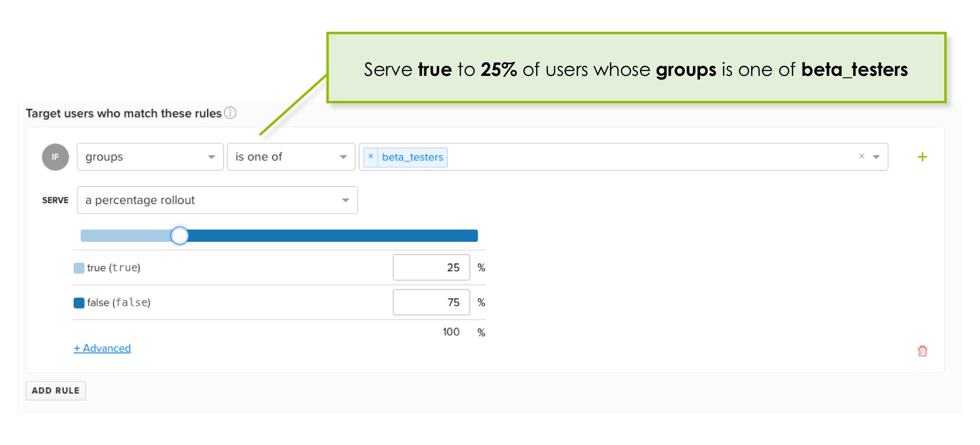The image size is (980, 445).
Task: Select the false variation color square
Action: (78, 302)
